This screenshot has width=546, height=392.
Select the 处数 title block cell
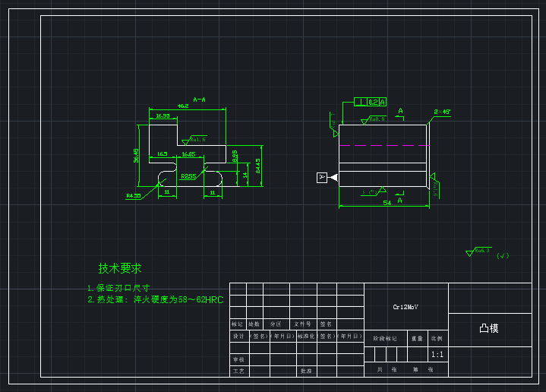[254, 324]
